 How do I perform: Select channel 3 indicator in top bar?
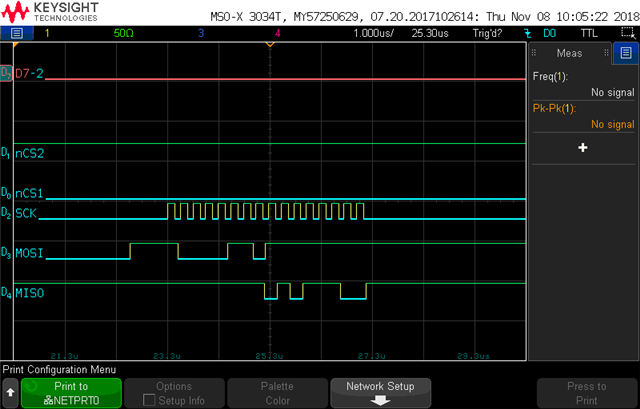tap(200, 33)
